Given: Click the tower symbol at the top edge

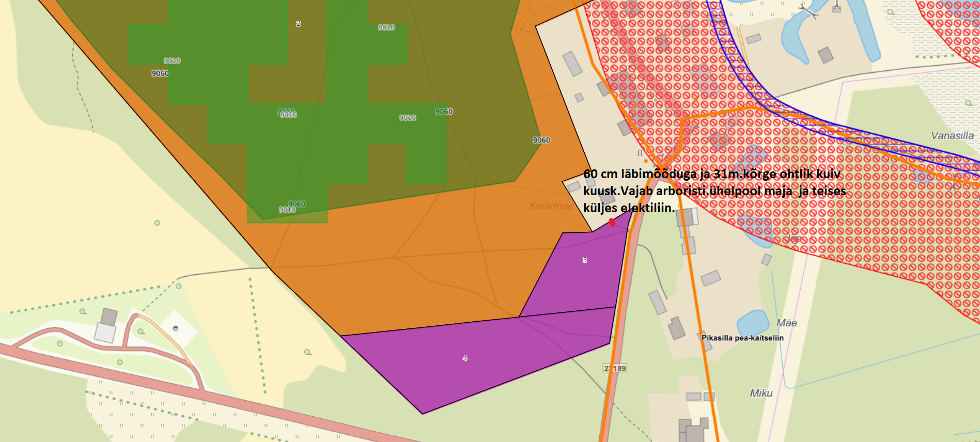Looking at the screenshot, I should coord(836,7).
